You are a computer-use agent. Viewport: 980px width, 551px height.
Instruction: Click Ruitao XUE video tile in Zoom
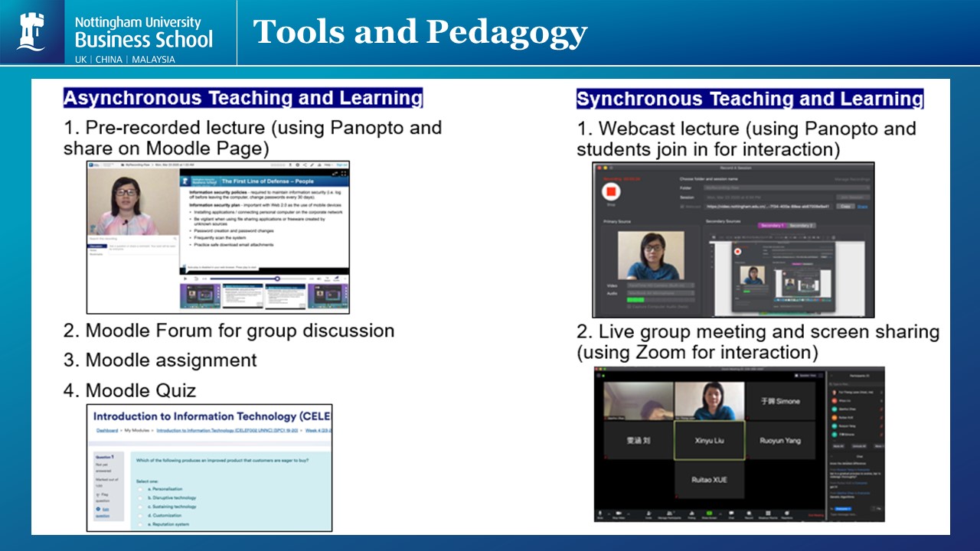coord(709,480)
